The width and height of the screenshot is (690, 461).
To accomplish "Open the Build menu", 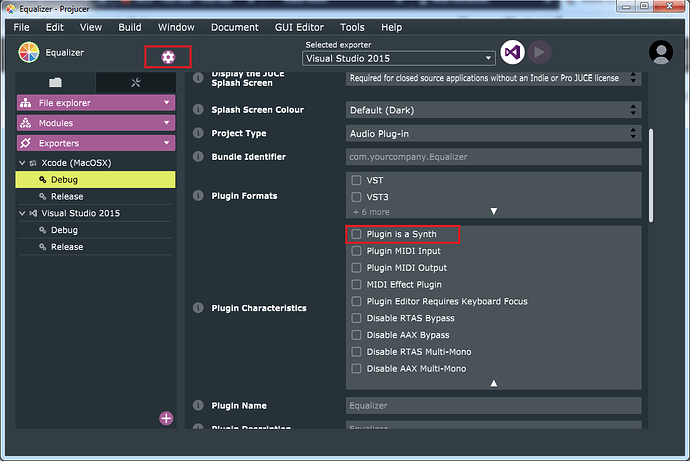I will (130, 27).
